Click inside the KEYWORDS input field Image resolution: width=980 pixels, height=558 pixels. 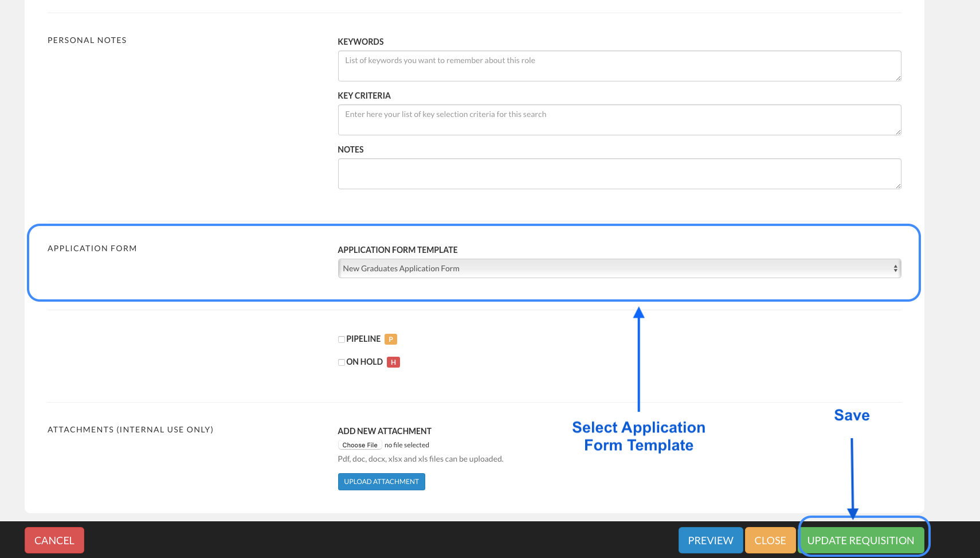coord(619,65)
